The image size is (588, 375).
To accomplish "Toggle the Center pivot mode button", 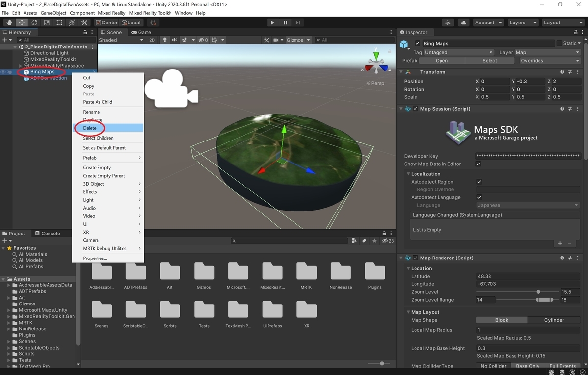I will point(106,23).
